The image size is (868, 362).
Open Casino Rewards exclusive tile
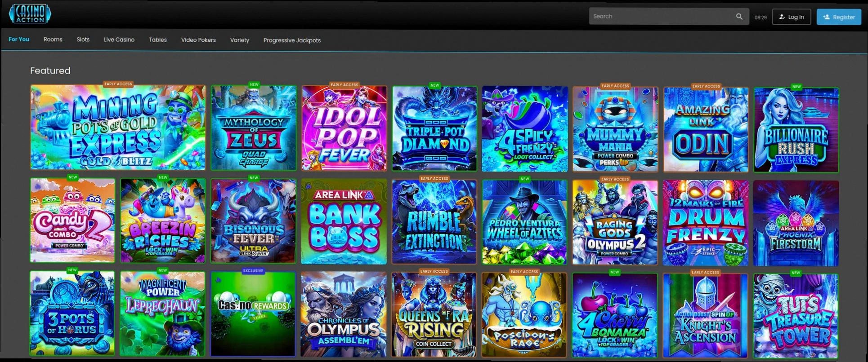point(253,314)
